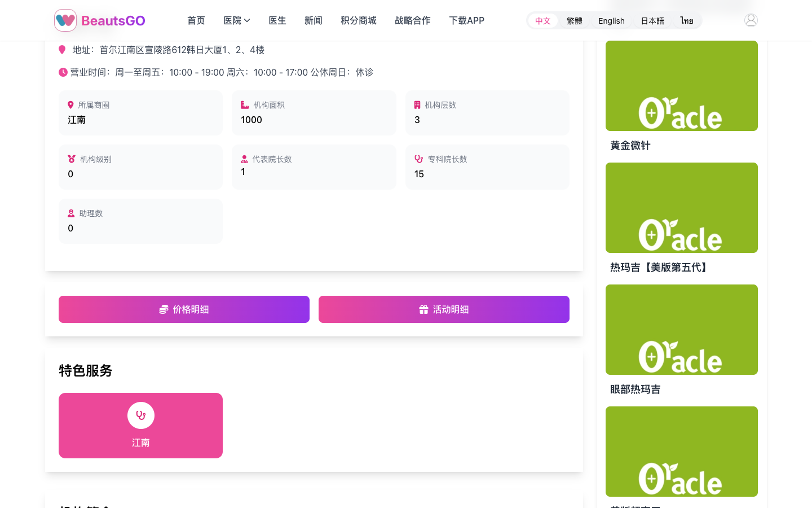
Task: Open the 黄金微针 treatment thumbnail
Action: (x=681, y=85)
